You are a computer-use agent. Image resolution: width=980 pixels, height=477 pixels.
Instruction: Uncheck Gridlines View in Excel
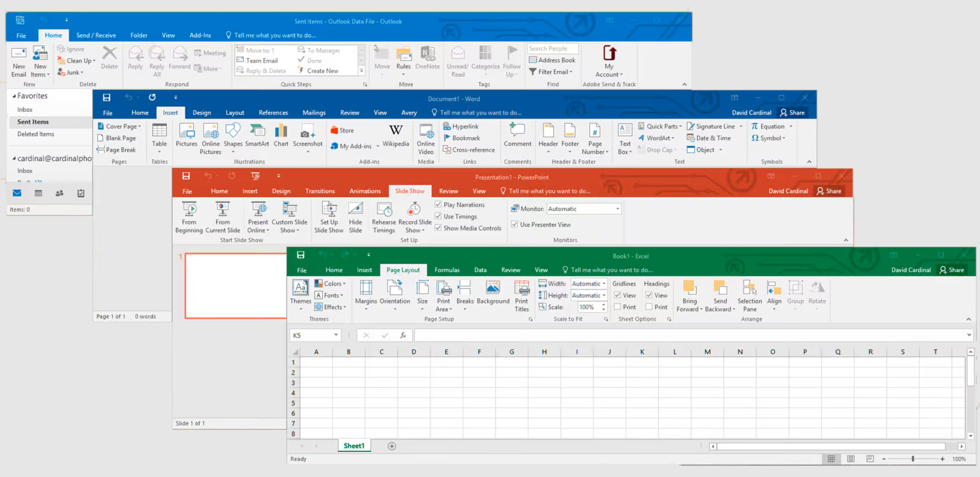pos(617,295)
